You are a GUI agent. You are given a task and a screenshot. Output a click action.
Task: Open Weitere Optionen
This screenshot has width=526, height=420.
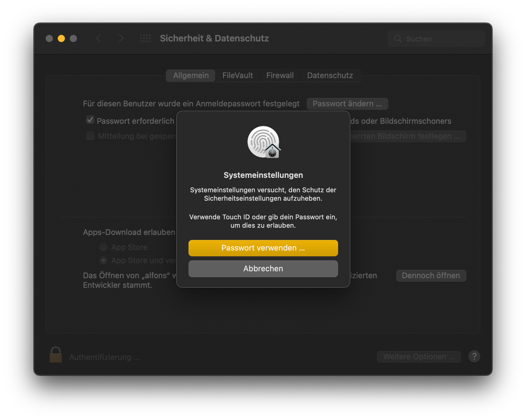tap(418, 357)
